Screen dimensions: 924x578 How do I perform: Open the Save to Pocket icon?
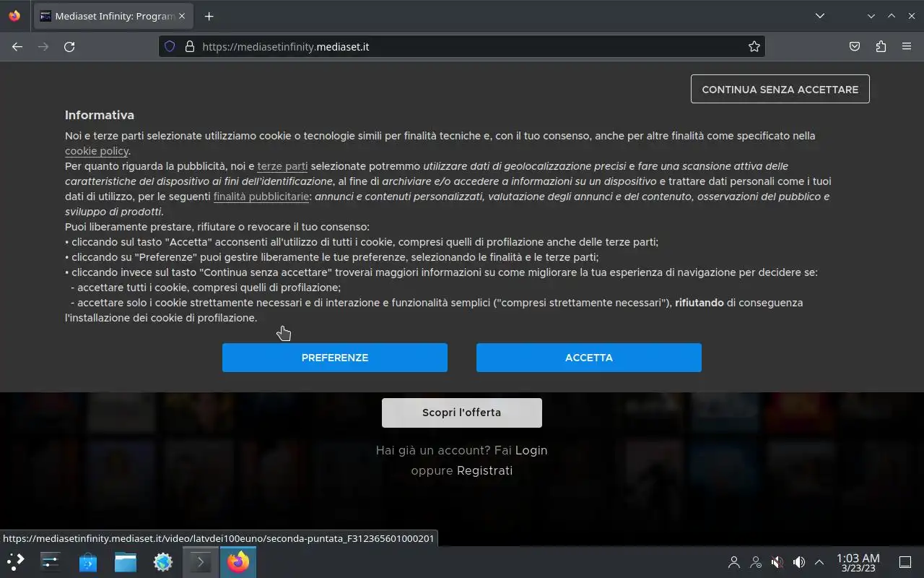[855, 46]
